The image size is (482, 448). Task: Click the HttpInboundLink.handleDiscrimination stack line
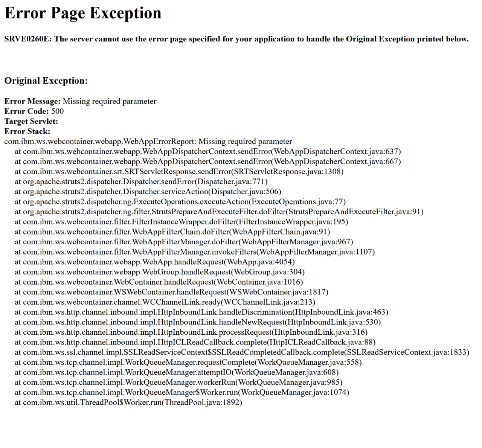click(201, 312)
